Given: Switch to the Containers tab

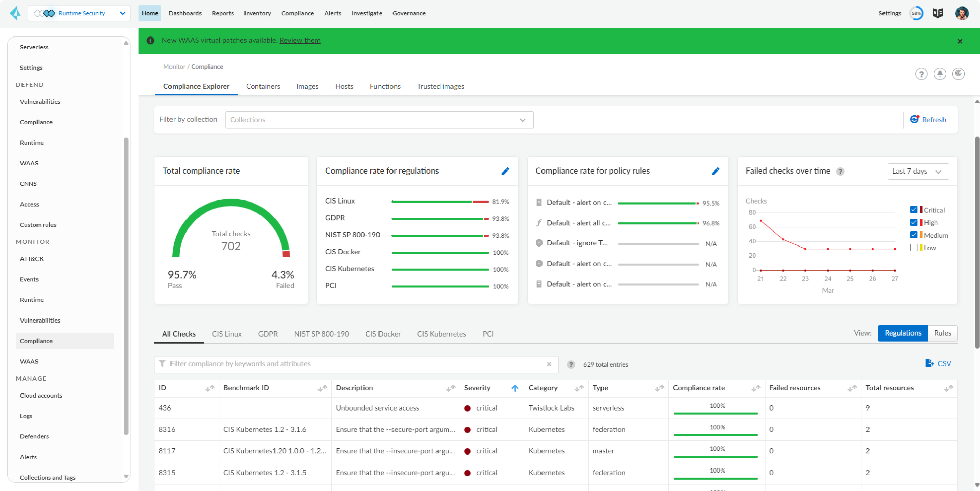Looking at the screenshot, I should pyautogui.click(x=263, y=86).
